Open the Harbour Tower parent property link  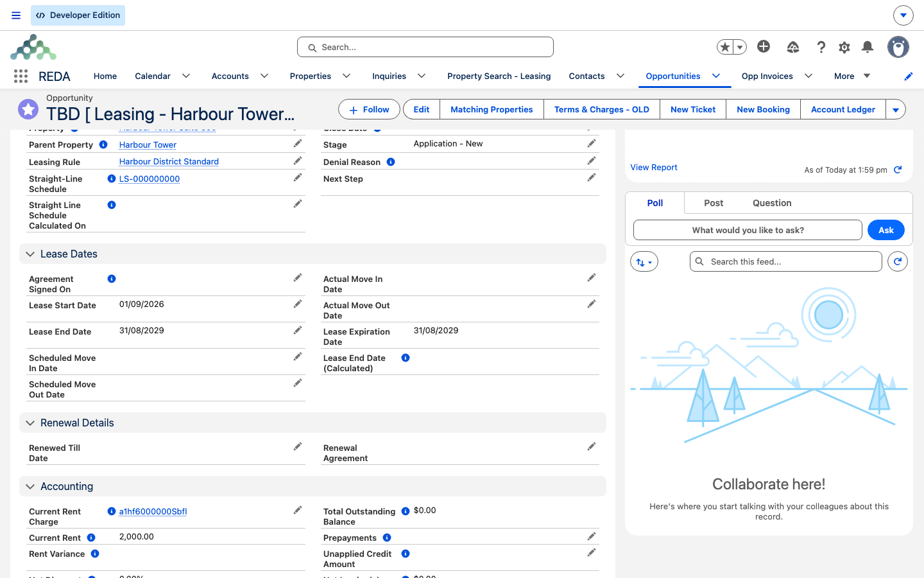pyautogui.click(x=148, y=144)
